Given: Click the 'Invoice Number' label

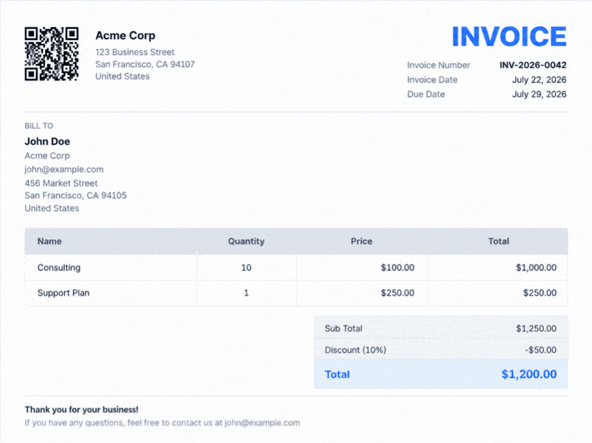Looking at the screenshot, I should (x=438, y=65).
